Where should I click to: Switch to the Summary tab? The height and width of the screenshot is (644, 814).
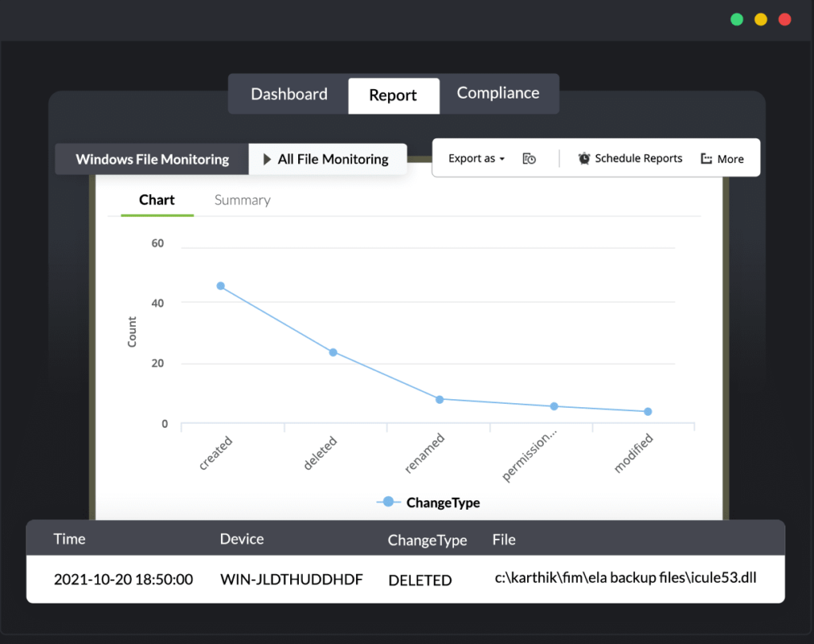pyautogui.click(x=242, y=200)
